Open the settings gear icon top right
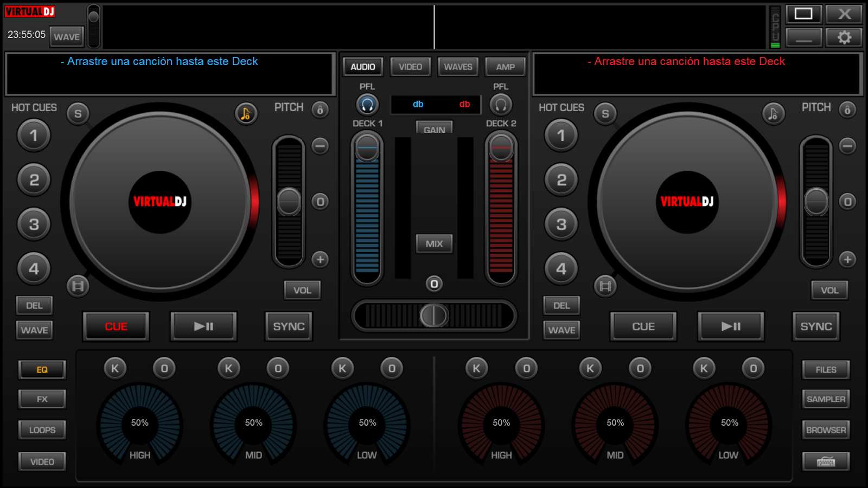 click(844, 37)
